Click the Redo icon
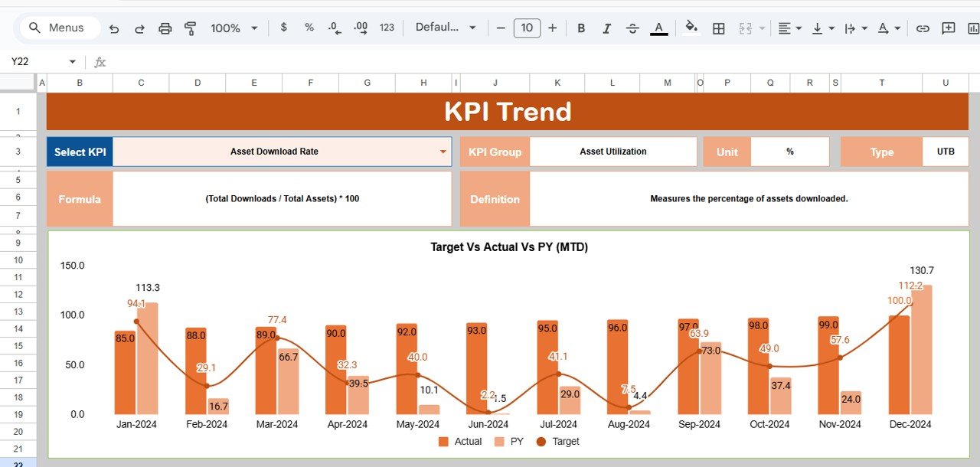The height and width of the screenshot is (467, 980). (x=139, y=28)
